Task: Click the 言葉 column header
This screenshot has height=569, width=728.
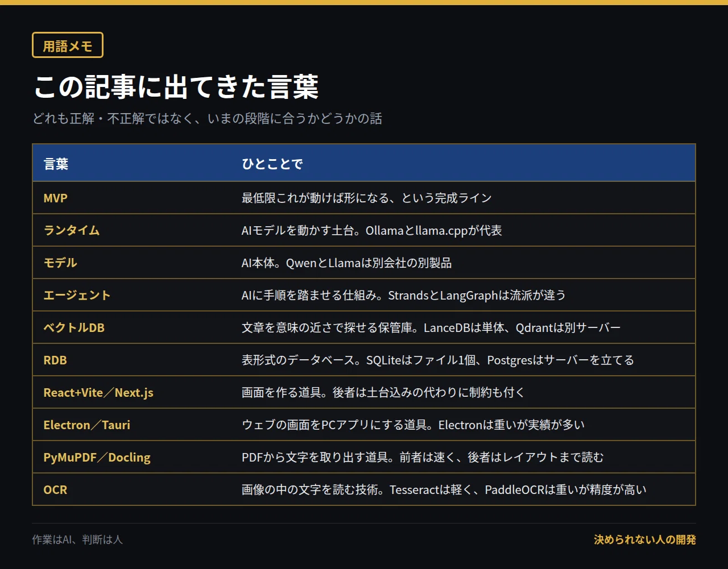Action: pos(56,164)
